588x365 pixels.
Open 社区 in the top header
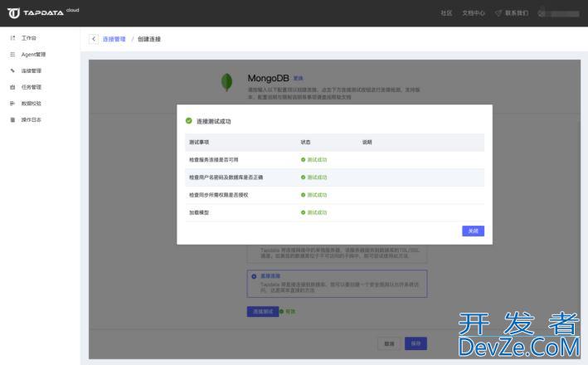(446, 13)
